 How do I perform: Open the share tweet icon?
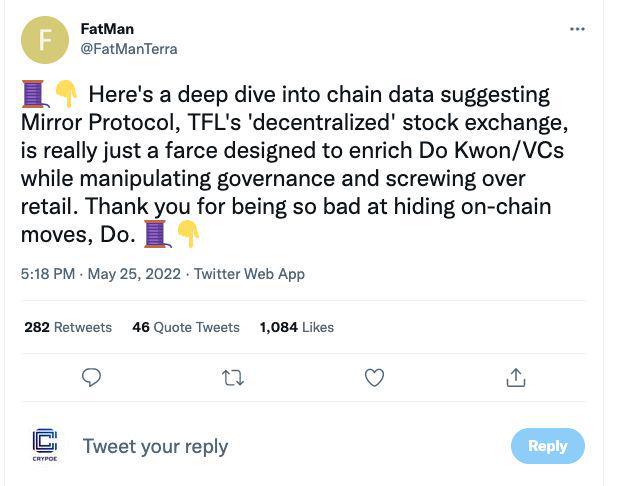[516, 377]
